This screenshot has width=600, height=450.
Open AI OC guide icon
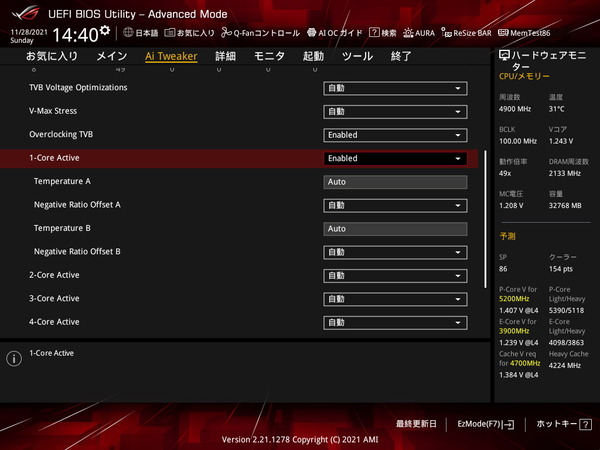click(x=311, y=33)
